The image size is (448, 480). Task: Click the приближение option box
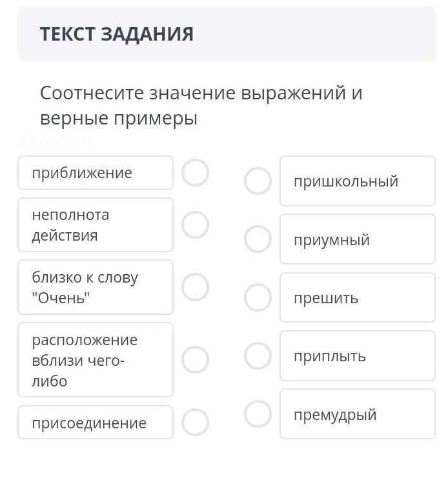point(96,173)
